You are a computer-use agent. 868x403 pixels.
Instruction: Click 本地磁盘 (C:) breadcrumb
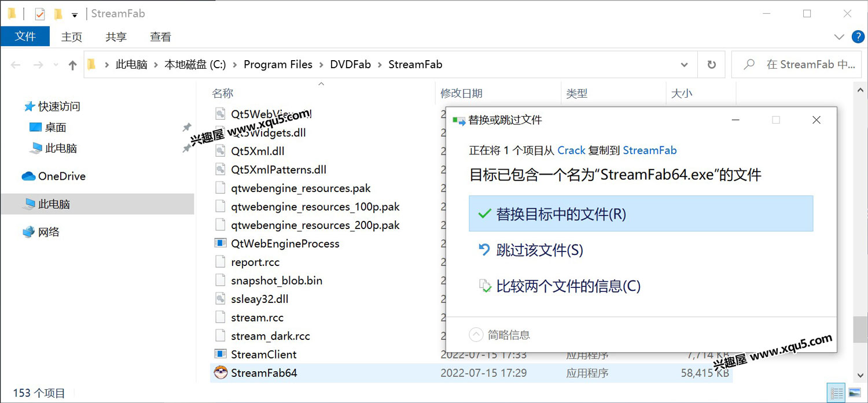195,64
